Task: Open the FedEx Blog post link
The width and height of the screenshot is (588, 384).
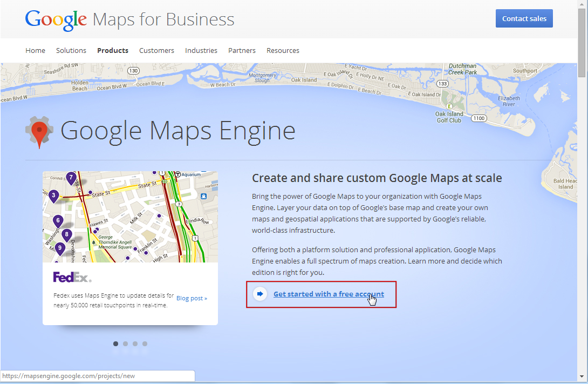Action: point(192,298)
